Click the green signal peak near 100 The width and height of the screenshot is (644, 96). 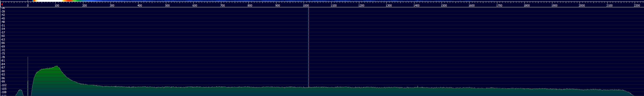(56, 67)
